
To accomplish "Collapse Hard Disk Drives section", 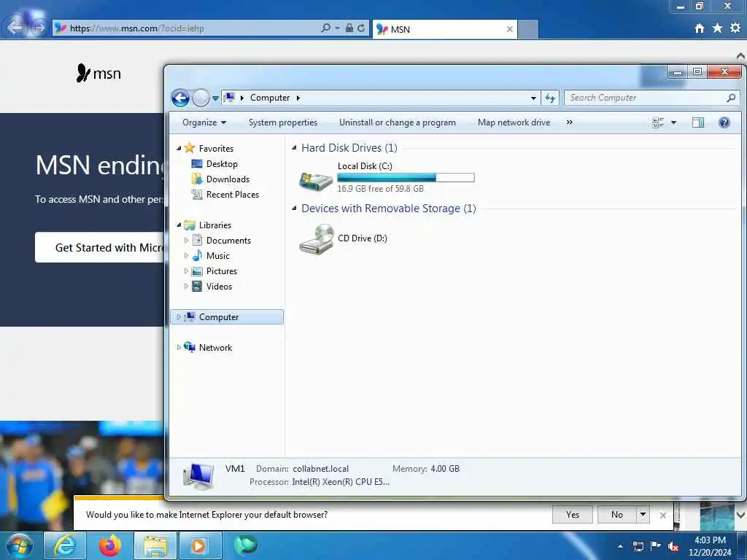I will point(294,147).
